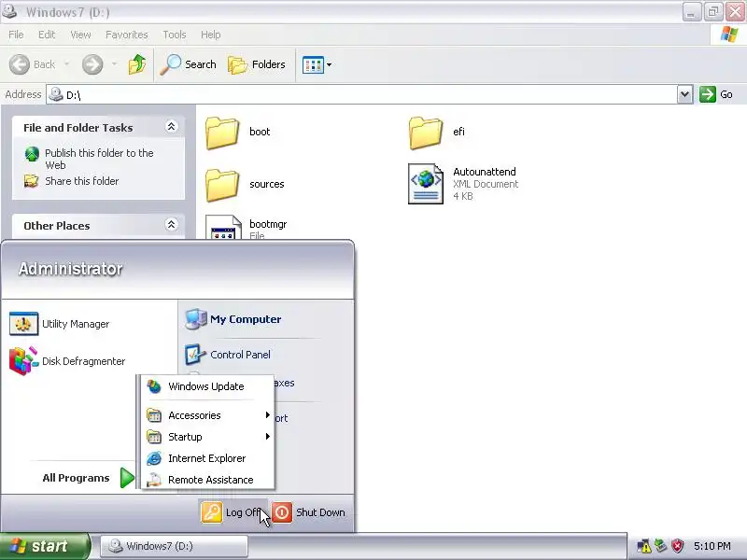Collapse the File and Folder Tasks panel
This screenshot has height=560, width=747.
pyautogui.click(x=171, y=126)
